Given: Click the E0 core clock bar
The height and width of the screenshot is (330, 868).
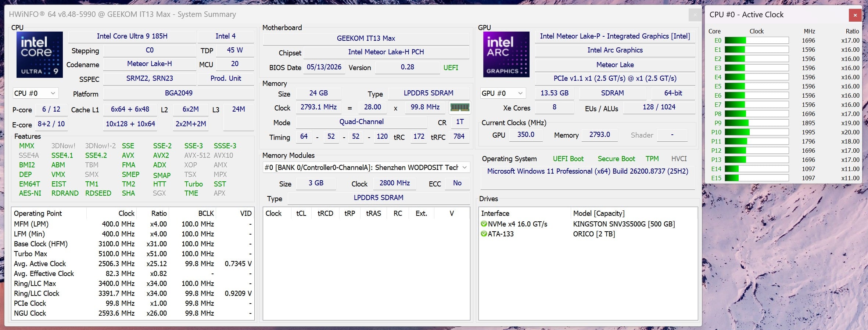Looking at the screenshot, I should tap(757, 40).
